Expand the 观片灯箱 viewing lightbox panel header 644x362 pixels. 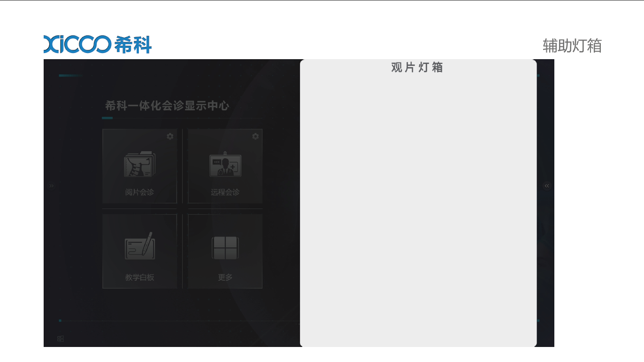coord(418,68)
